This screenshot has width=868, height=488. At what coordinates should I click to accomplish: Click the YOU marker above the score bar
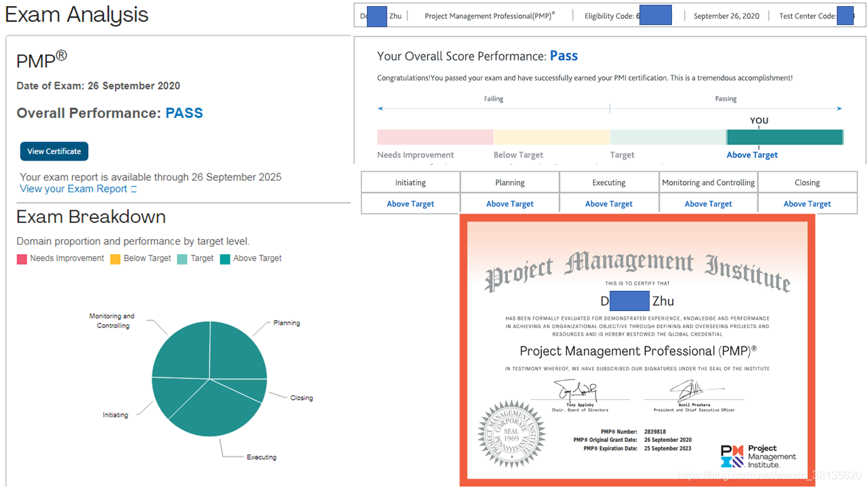[759, 121]
